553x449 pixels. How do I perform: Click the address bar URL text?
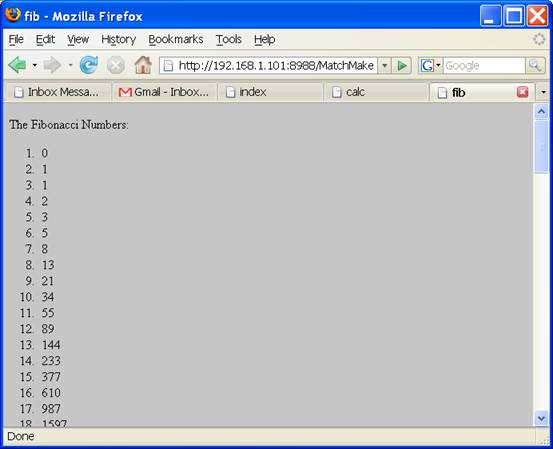pyautogui.click(x=276, y=66)
